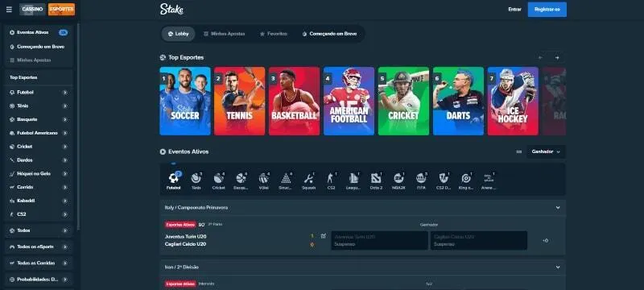
Task: Open the Soccer sport card
Action: [185, 101]
